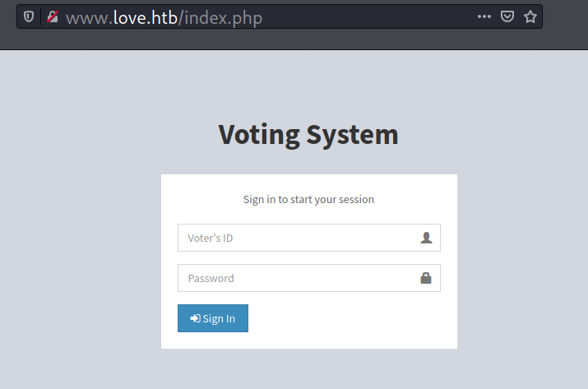
Task: Click the dark toolbar strip below the address bar
Action: [x=294, y=41]
